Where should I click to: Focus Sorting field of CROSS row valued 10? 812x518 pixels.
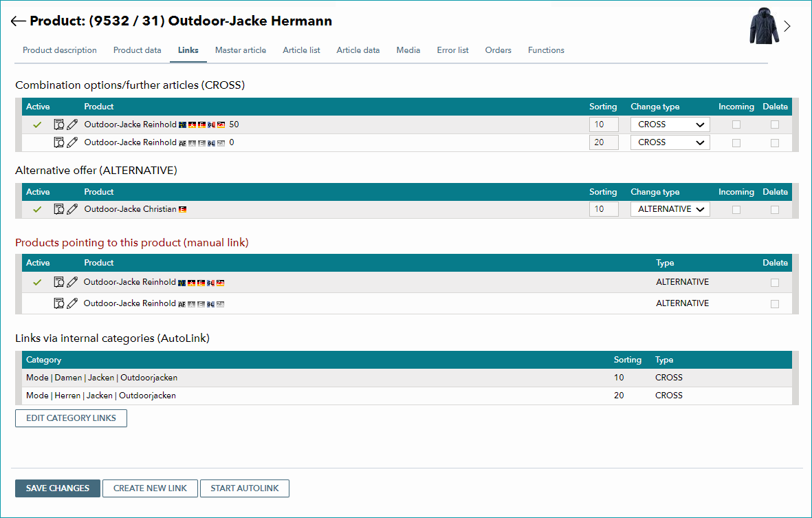click(604, 125)
